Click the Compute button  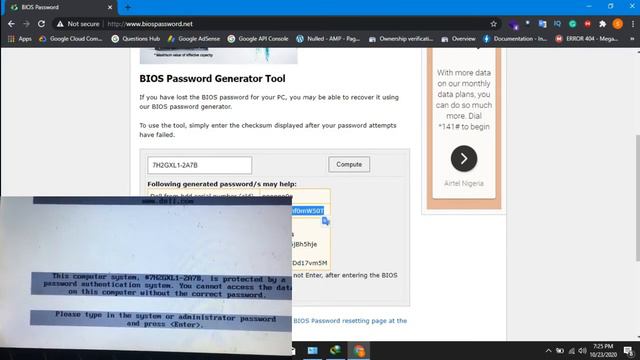(x=349, y=164)
